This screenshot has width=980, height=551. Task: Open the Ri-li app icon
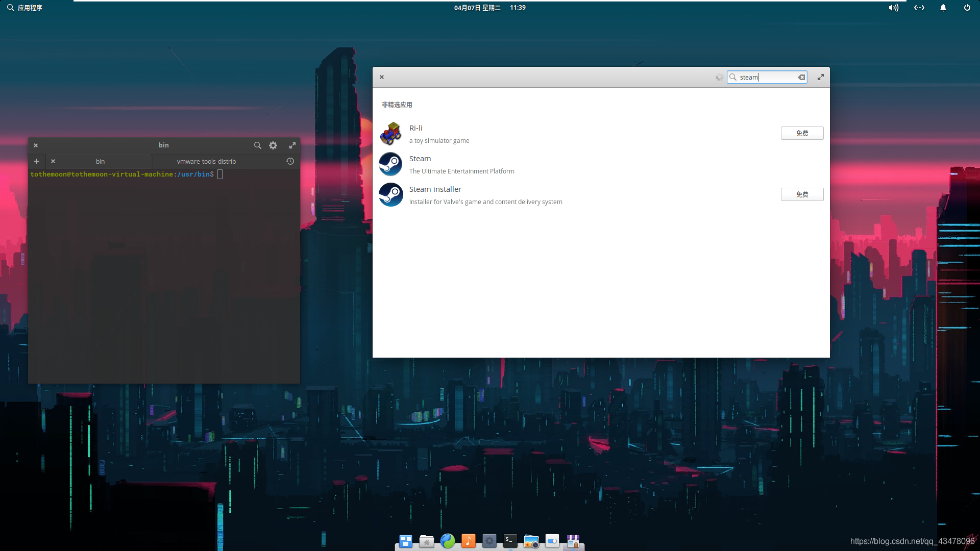point(390,134)
